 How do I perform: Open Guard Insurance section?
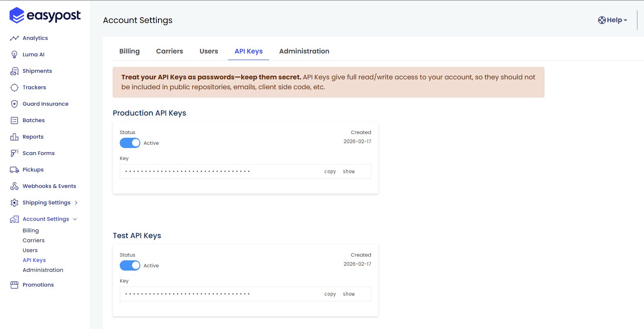(14, 104)
